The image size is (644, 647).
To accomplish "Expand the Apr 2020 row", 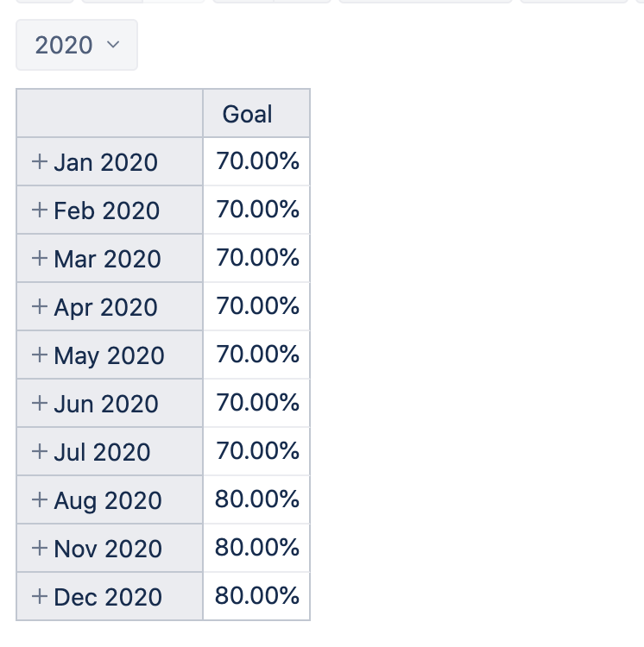I will click(40, 306).
